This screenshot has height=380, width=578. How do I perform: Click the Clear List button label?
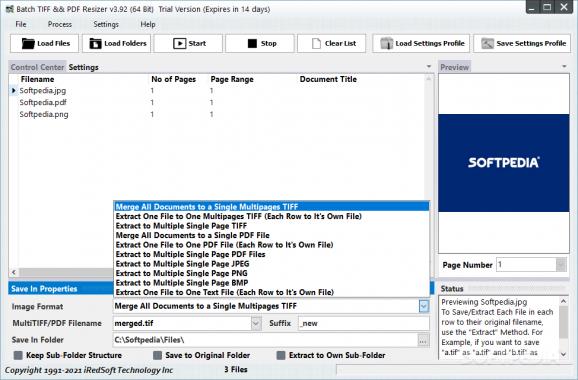coord(340,43)
